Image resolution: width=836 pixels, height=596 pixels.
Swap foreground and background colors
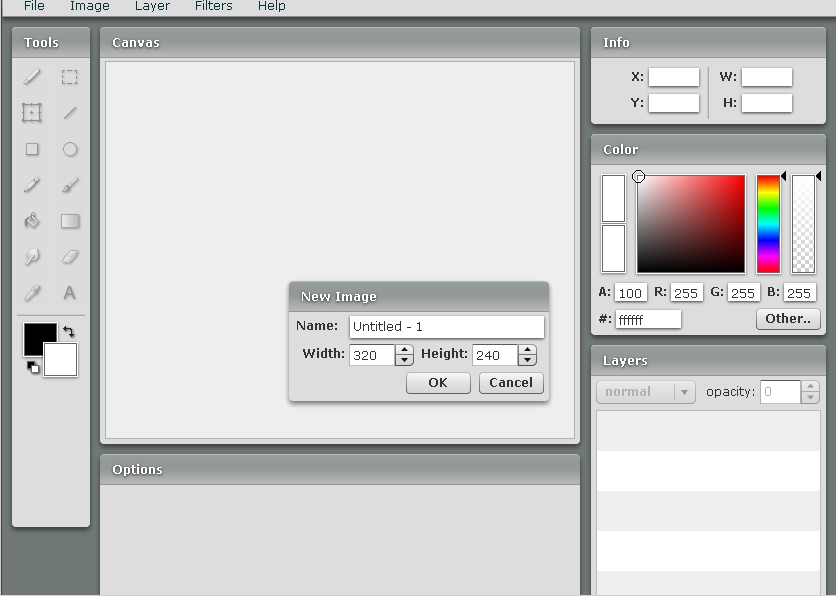coord(68,332)
